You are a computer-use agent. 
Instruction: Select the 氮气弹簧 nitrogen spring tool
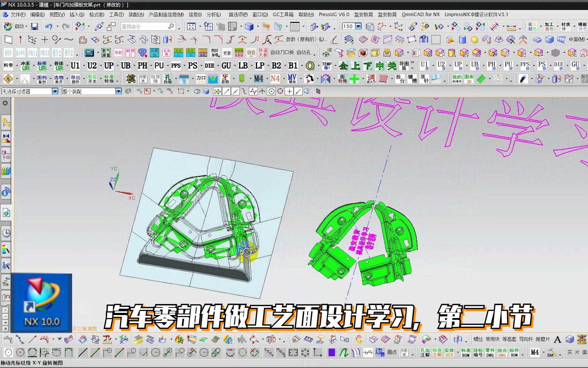point(106,53)
